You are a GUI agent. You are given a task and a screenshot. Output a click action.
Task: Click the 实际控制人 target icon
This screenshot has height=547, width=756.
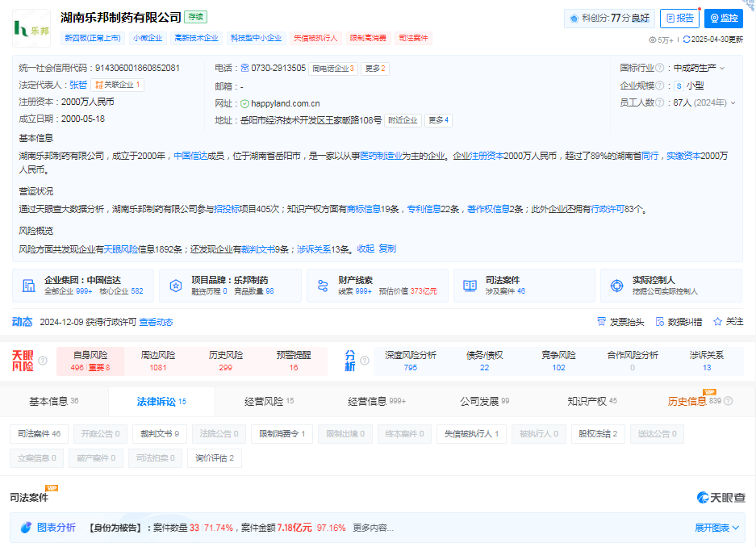(616, 286)
